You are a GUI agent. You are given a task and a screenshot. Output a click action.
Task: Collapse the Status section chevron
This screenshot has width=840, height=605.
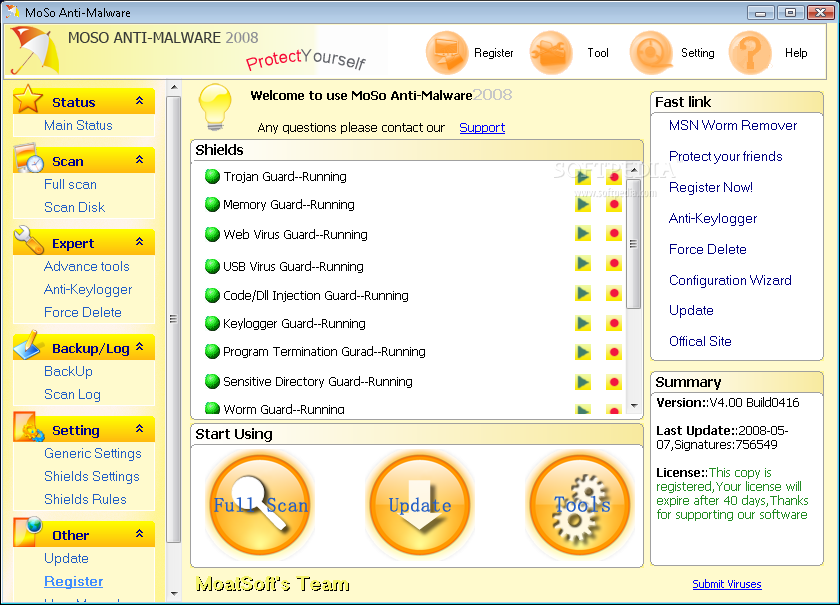(x=140, y=100)
